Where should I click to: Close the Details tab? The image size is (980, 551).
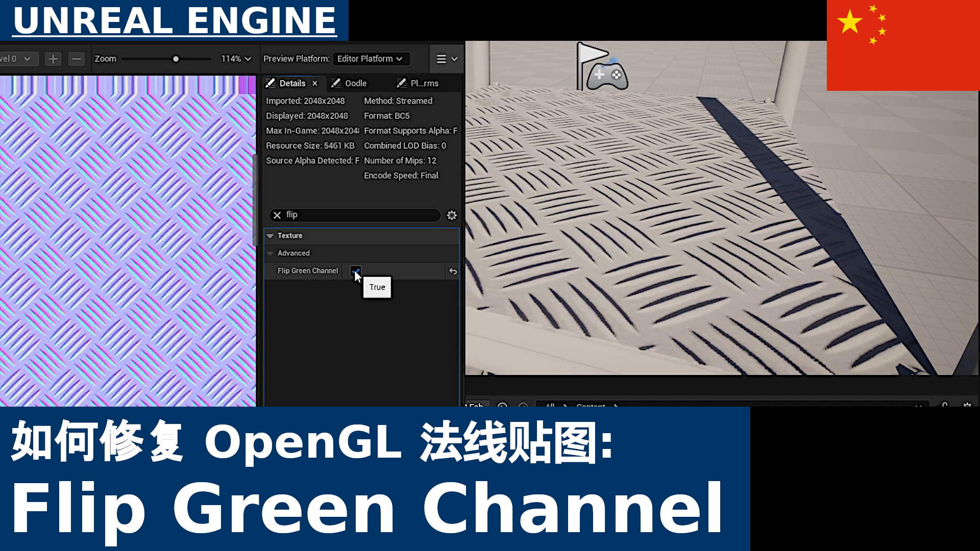click(315, 83)
